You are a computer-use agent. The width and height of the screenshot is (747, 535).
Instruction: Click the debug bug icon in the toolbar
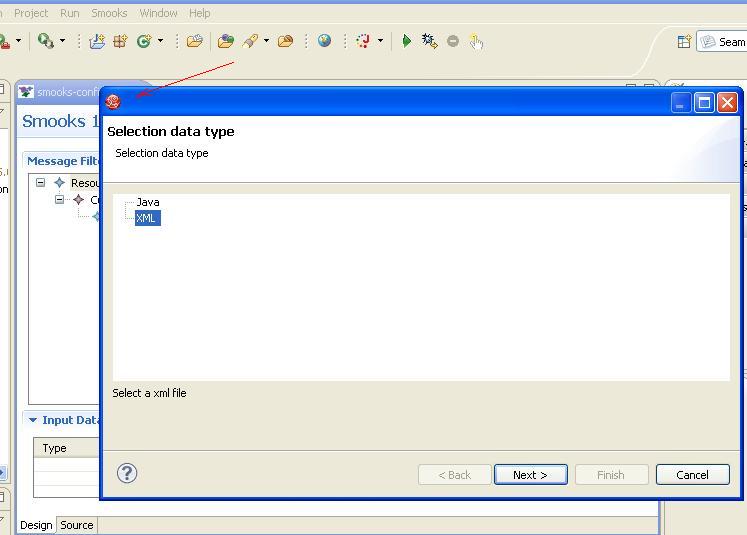(429, 41)
